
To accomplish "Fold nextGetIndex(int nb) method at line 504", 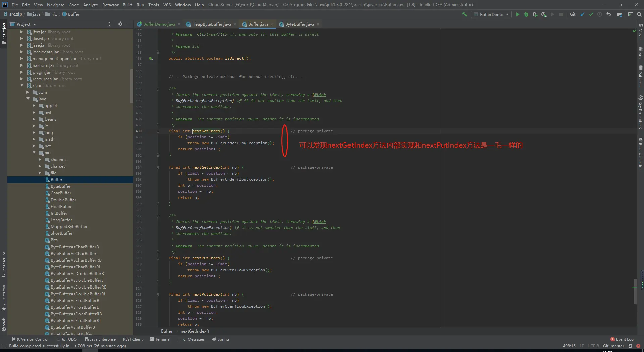I will [158, 167].
